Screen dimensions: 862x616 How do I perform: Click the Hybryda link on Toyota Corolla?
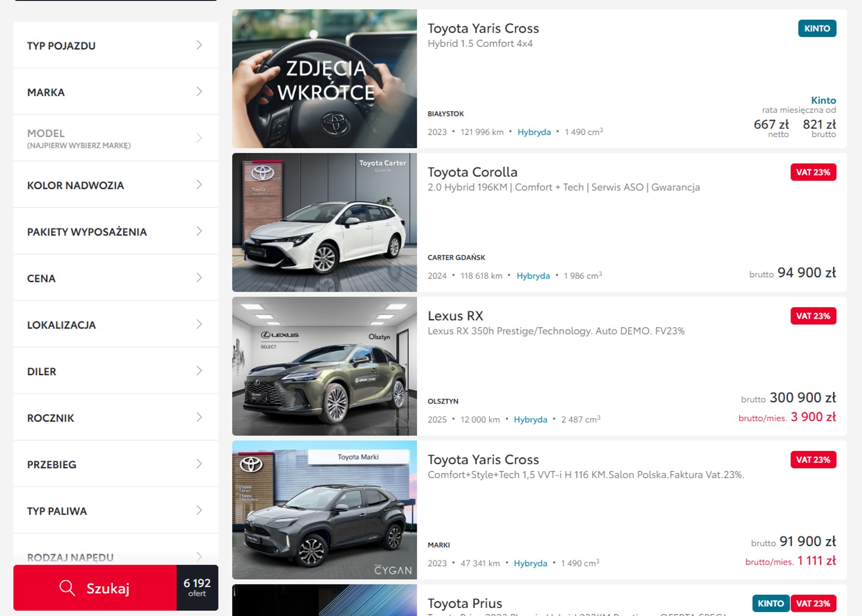(x=533, y=276)
